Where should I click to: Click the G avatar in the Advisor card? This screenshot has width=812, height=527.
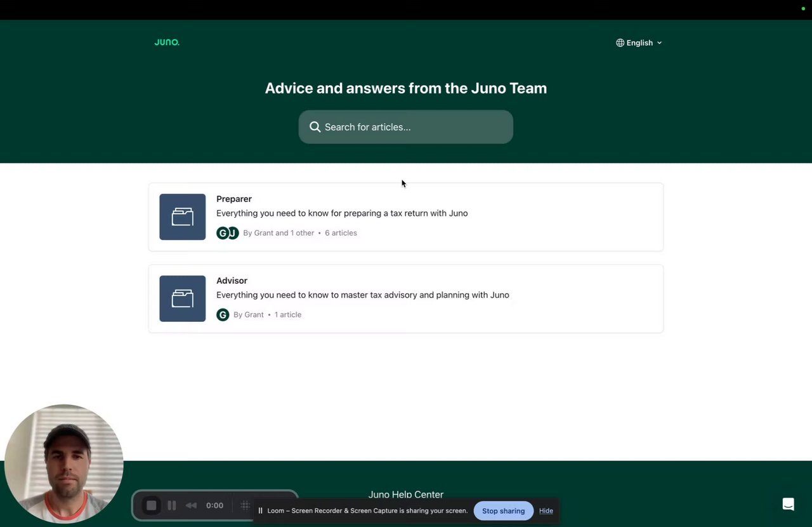tap(223, 315)
